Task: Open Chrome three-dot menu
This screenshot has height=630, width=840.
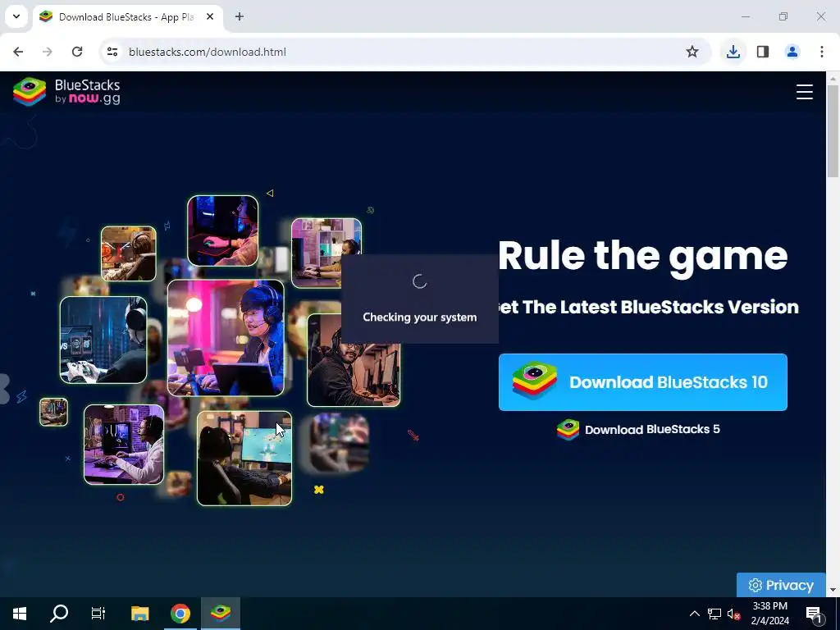Action: 822,52
